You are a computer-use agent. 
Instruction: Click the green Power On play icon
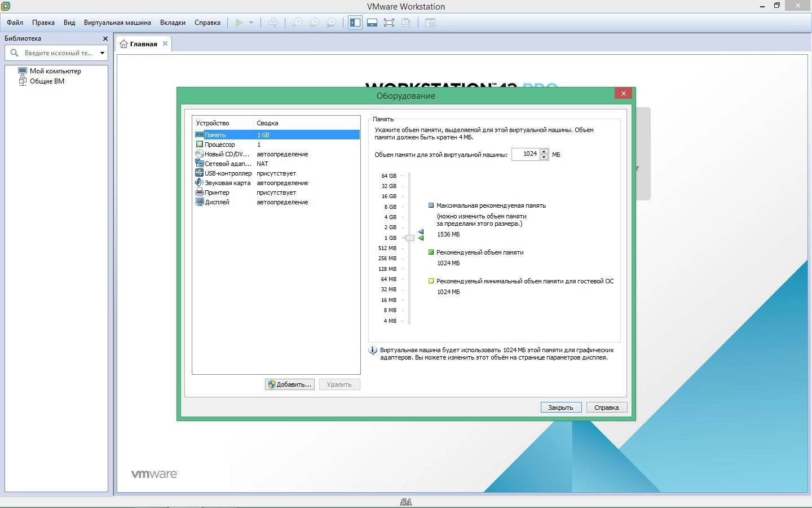click(x=239, y=23)
